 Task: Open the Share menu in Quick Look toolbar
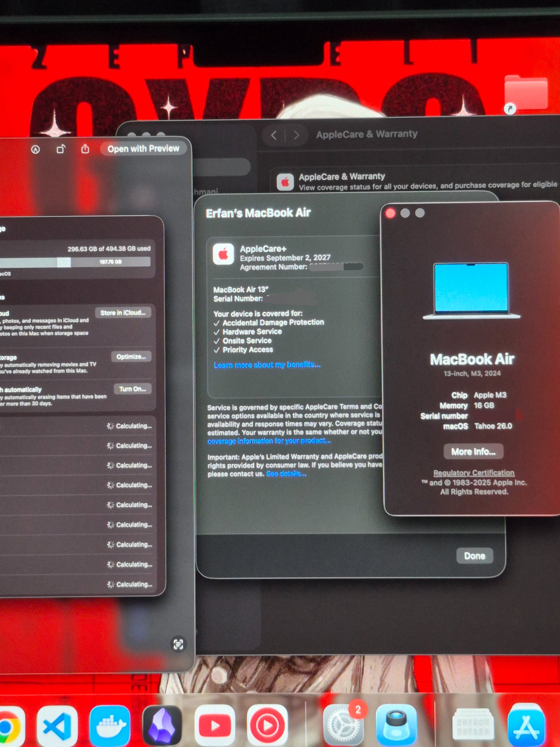pyautogui.click(x=85, y=149)
